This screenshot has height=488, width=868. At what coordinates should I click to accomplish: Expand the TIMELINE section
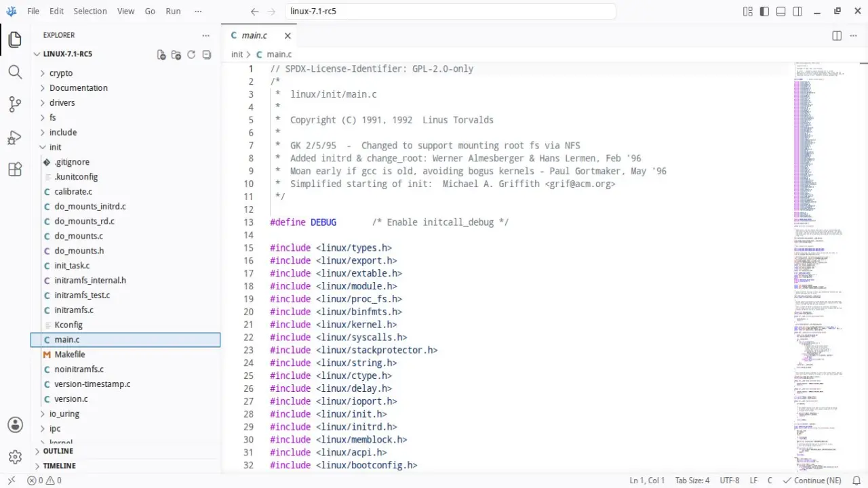pyautogui.click(x=125, y=466)
